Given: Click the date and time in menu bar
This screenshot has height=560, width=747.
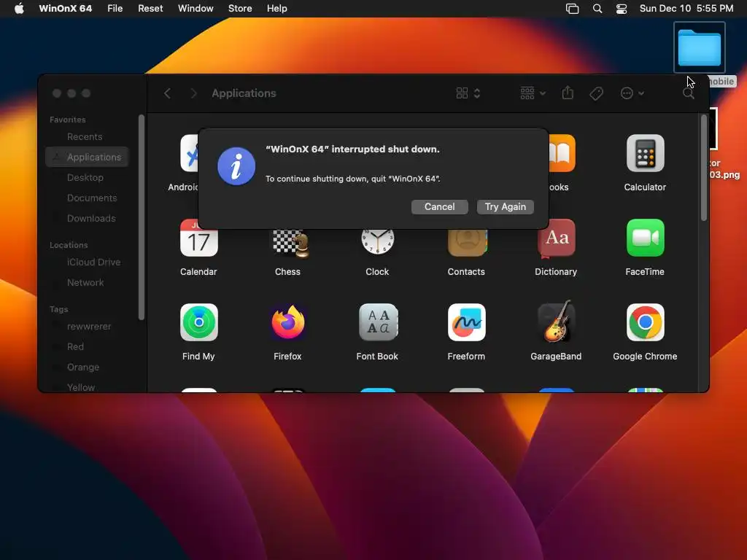Looking at the screenshot, I should [686, 9].
